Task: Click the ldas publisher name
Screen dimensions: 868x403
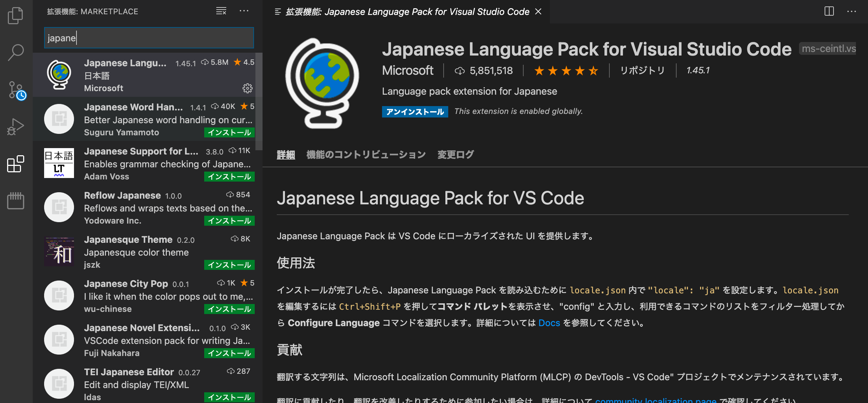Action: click(92, 397)
